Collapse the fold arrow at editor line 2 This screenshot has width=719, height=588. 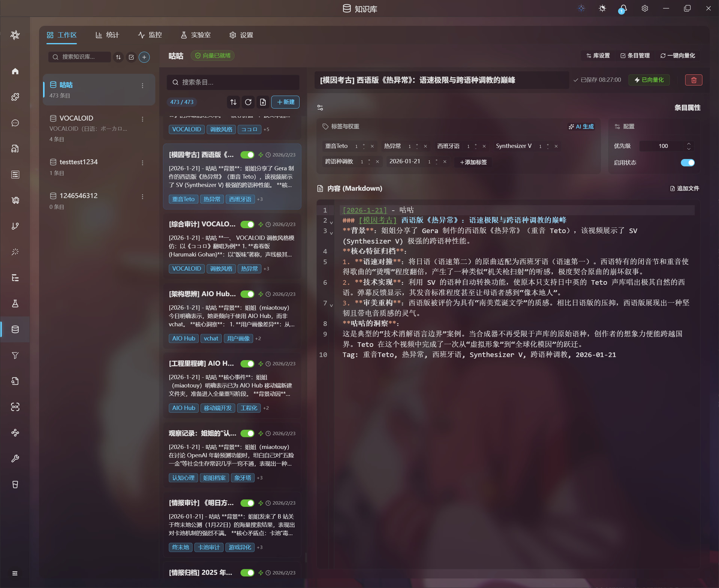(x=331, y=222)
